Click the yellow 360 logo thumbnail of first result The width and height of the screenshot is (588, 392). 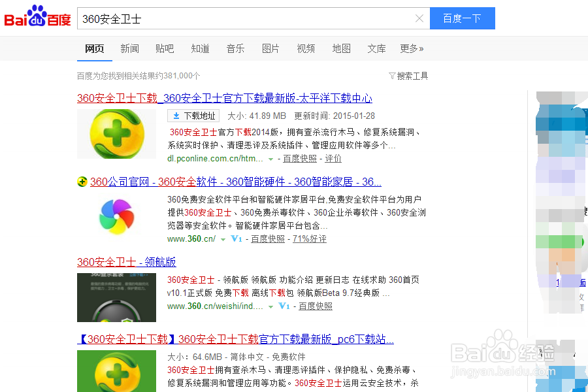point(117,134)
